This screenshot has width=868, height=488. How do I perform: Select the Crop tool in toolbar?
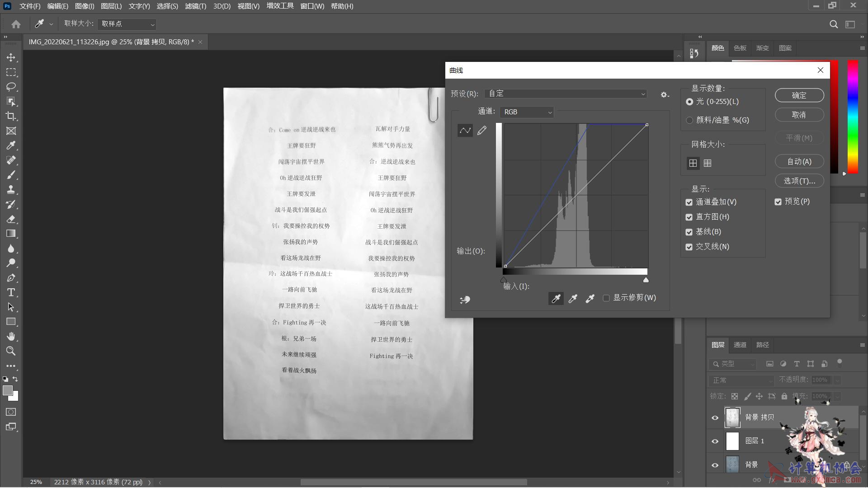tap(11, 116)
